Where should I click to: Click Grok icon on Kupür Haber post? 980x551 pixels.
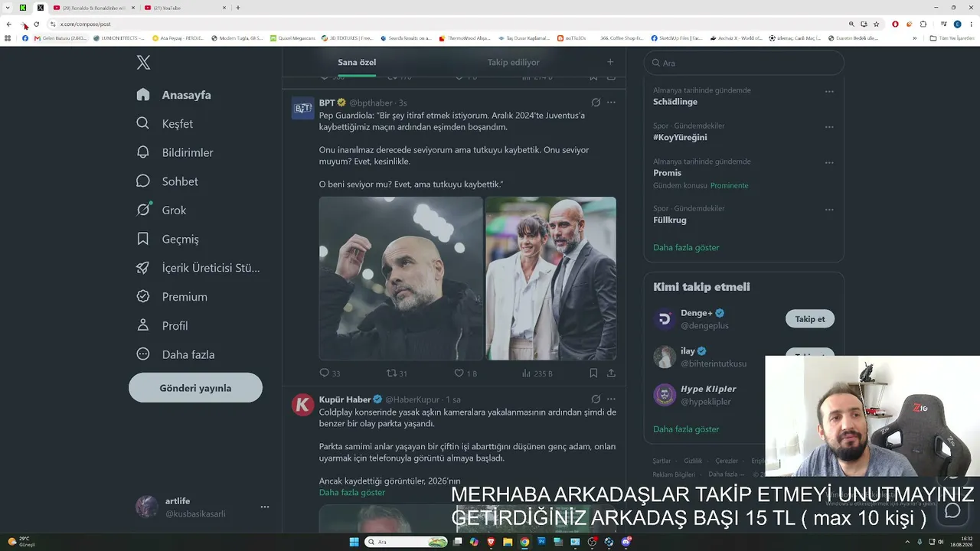click(x=596, y=399)
